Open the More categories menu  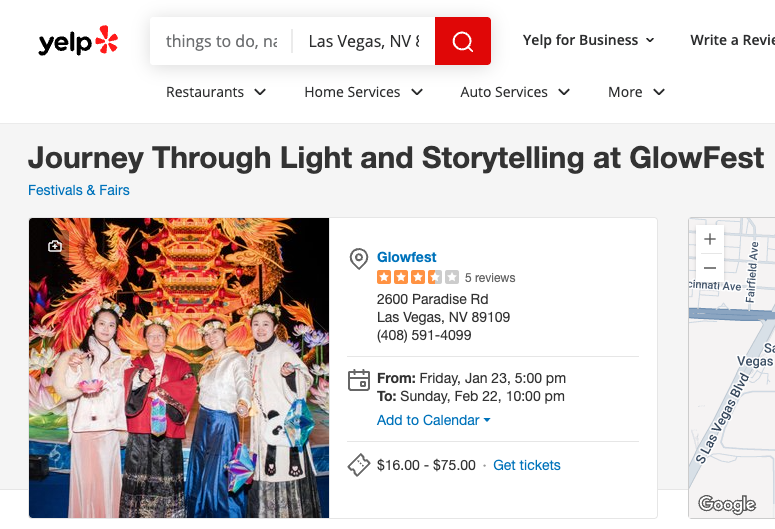click(x=636, y=92)
